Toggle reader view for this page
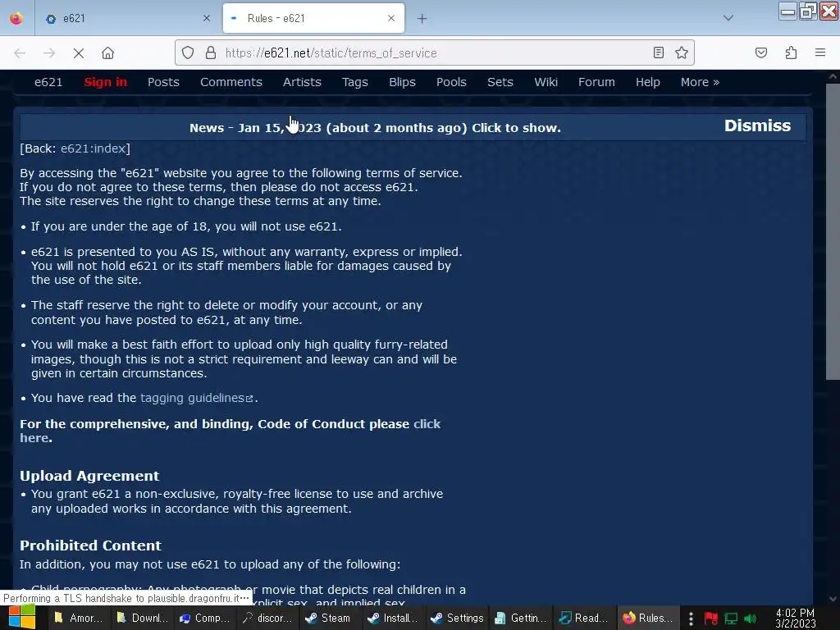The height and width of the screenshot is (630, 840). [659, 52]
